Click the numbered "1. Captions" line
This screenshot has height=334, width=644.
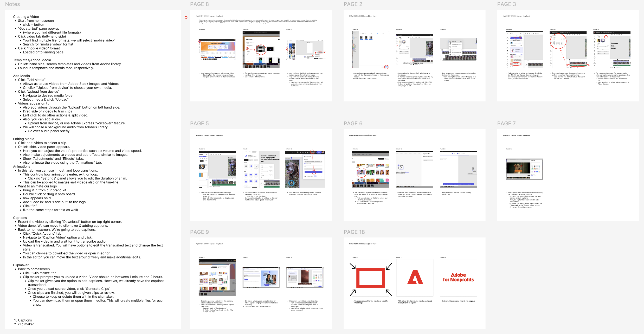(23, 320)
